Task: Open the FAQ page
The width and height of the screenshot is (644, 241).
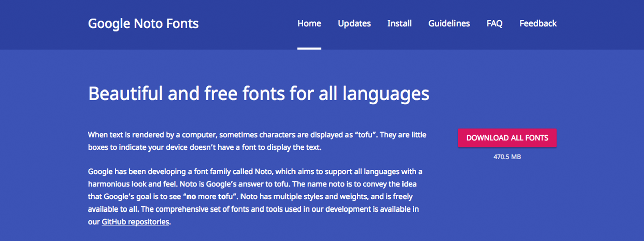Action: (494, 24)
